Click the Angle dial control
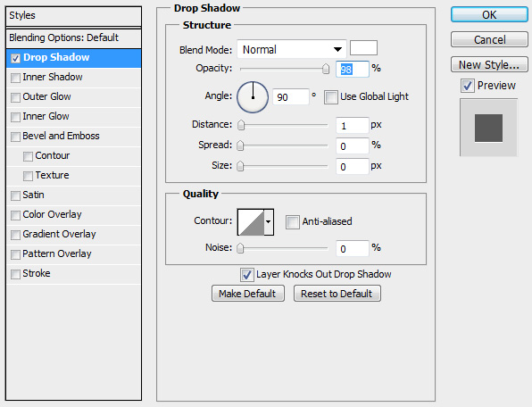 click(253, 97)
